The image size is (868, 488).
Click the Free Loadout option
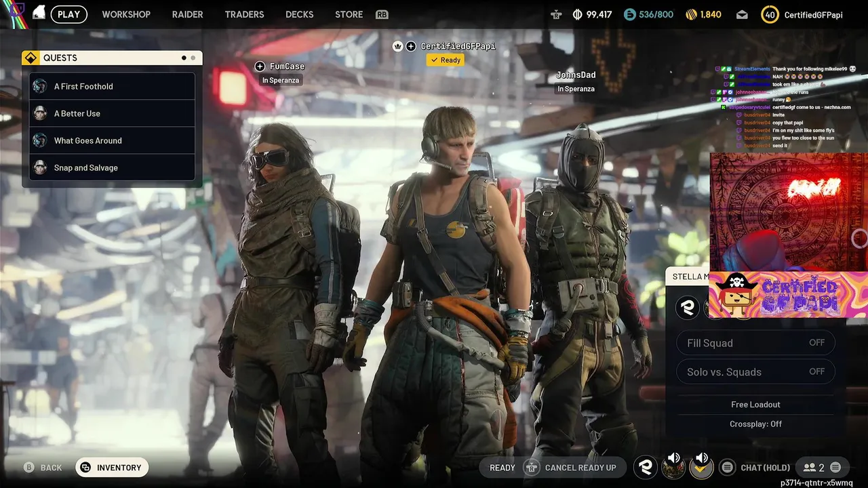755,405
